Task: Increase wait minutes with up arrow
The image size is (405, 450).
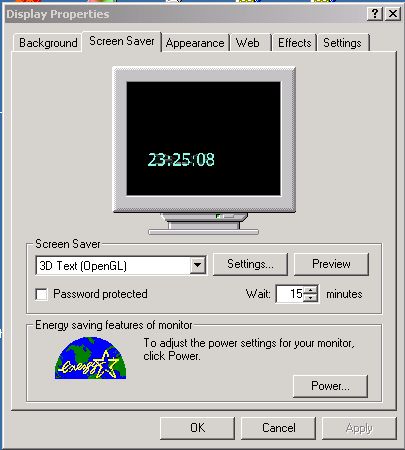Action: pos(311,290)
